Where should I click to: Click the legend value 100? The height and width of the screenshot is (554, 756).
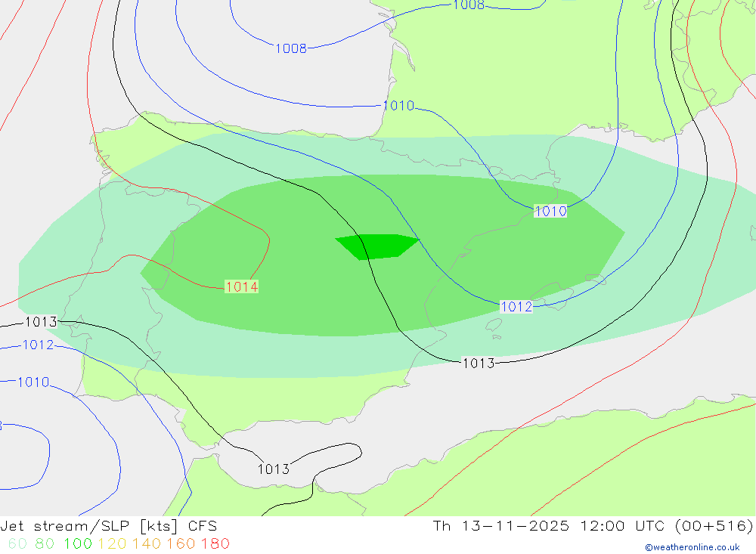78,544
